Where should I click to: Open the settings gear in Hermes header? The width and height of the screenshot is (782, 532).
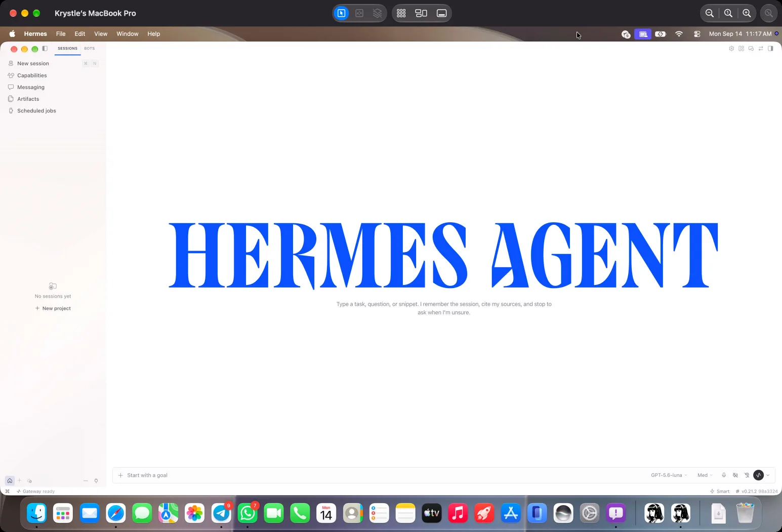click(x=731, y=49)
